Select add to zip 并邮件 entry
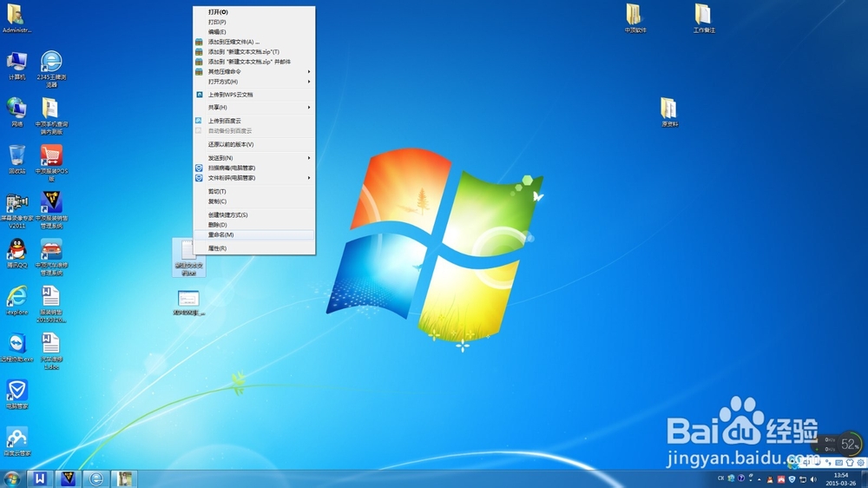This screenshot has height=488, width=868. click(254, 62)
